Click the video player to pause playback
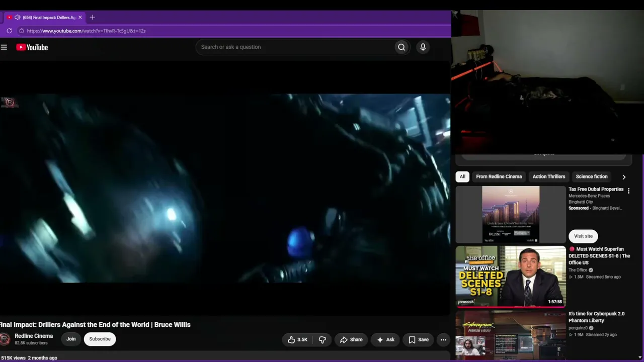The height and width of the screenshot is (362, 644). 225,188
